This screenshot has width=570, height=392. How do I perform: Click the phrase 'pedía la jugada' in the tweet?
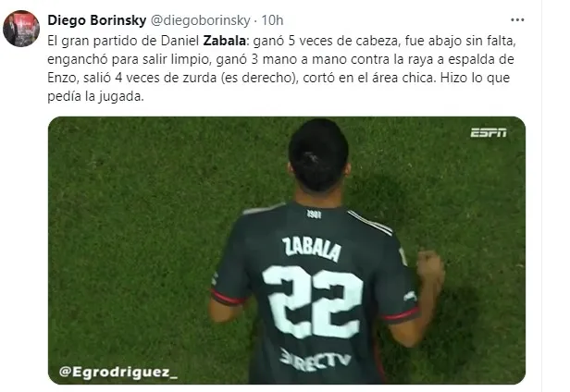tap(95, 97)
